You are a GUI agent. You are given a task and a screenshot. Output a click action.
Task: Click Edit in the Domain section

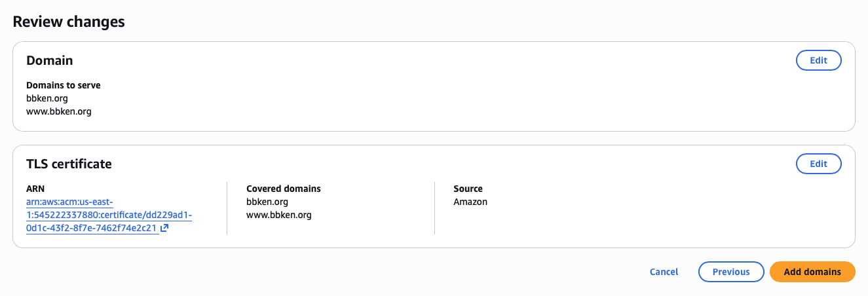[818, 60]
